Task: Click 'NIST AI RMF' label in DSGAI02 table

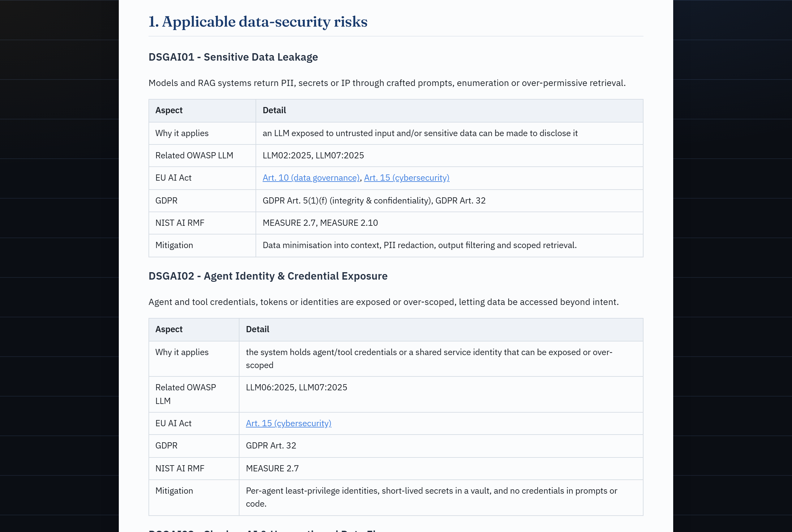Action: (180, 469)
